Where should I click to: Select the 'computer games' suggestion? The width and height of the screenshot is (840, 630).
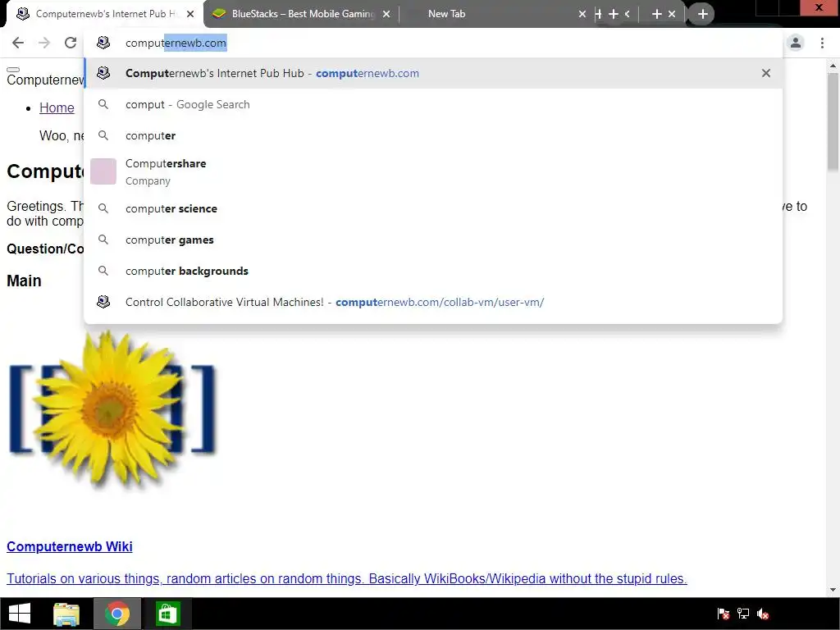[x=433, y=240]
